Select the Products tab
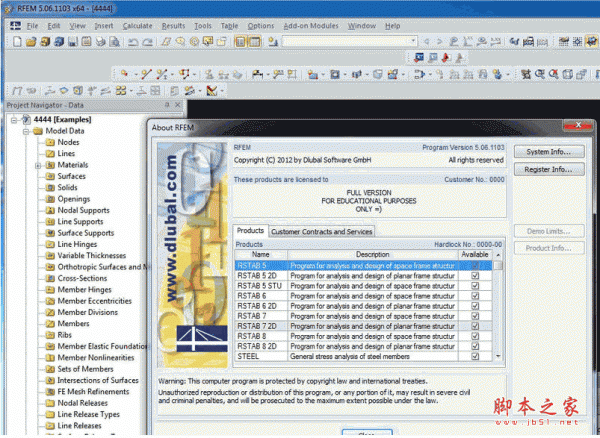The width and height of the screenshot is (600, 438). tap(250, 231)
